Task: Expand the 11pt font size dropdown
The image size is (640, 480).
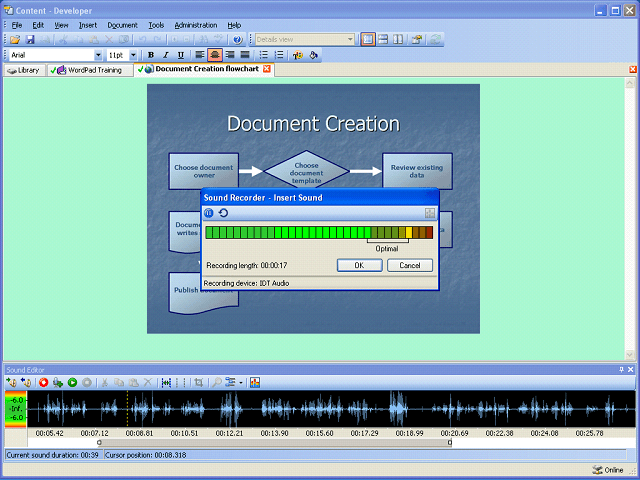Action: click(x=134, y=55)
